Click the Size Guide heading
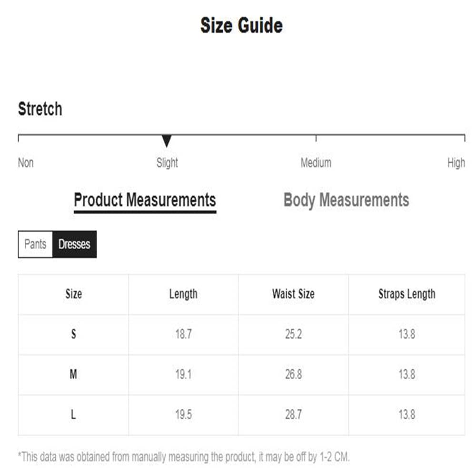Screen dimensions: 476x476 click(x=241, y=25)
